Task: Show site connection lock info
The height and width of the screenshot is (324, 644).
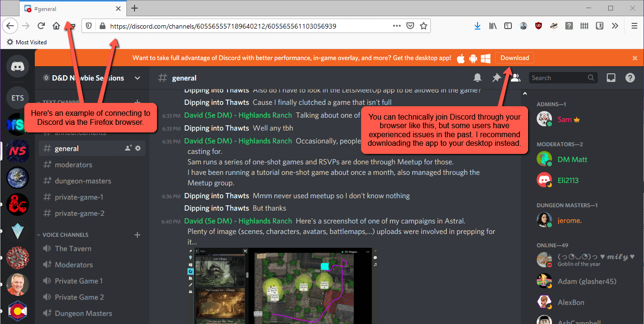Action: [102, 26]
